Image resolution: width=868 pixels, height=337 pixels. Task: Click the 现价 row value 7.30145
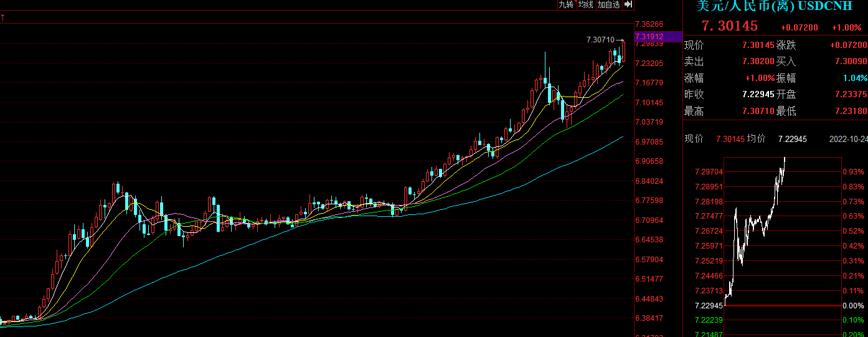tap(758, 45)
